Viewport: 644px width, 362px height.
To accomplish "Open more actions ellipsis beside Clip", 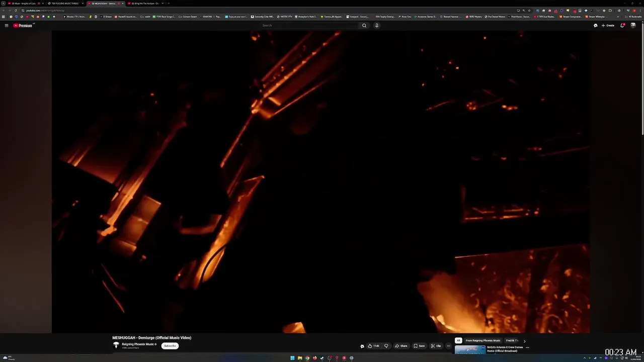I will [x=448, y=346].
